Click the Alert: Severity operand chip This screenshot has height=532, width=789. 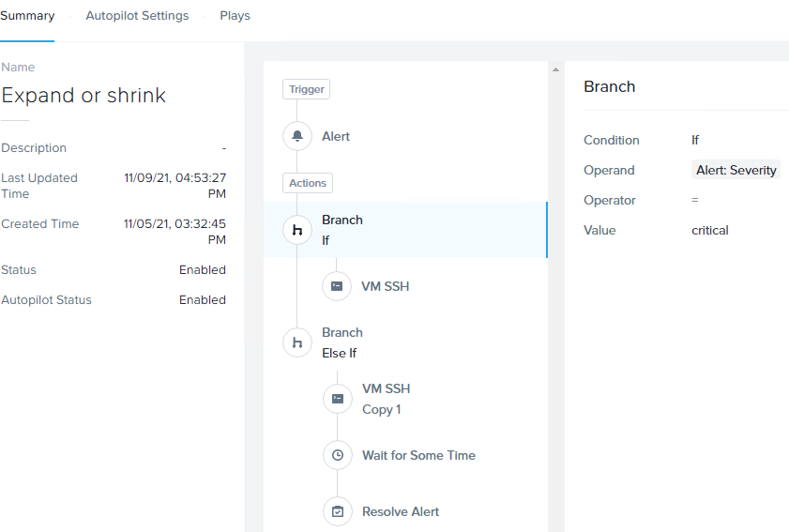736,170
